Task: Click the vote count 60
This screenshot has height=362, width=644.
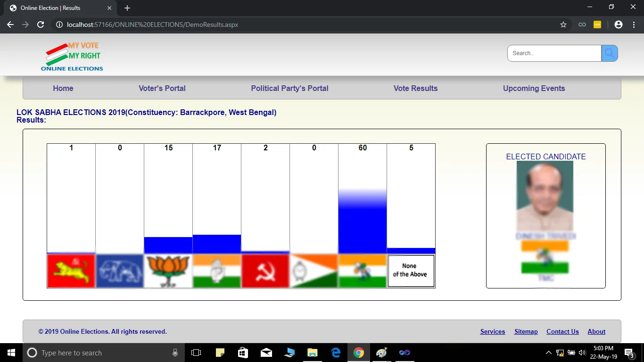Action: click(363, 148)
